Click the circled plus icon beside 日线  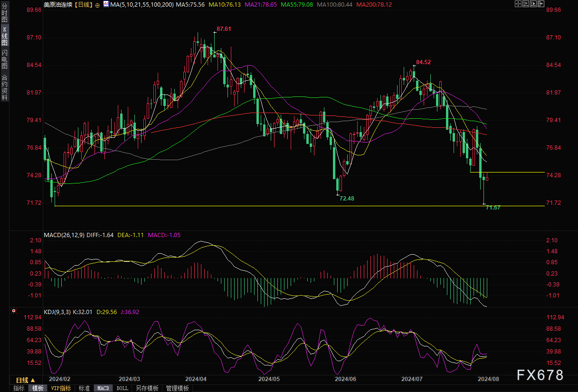pyautogui.click(x=97, y=5)
